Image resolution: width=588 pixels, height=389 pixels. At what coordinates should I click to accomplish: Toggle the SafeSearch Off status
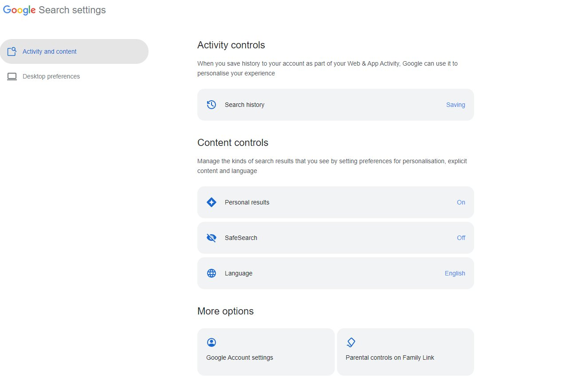click(461, 238)
